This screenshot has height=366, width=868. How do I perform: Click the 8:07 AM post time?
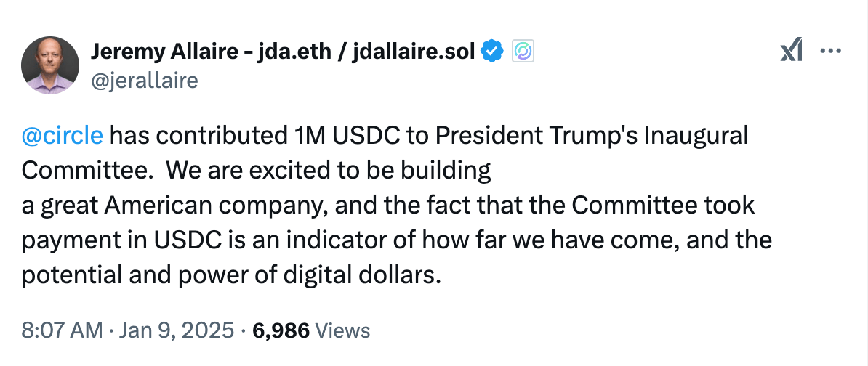coord(62,330)
